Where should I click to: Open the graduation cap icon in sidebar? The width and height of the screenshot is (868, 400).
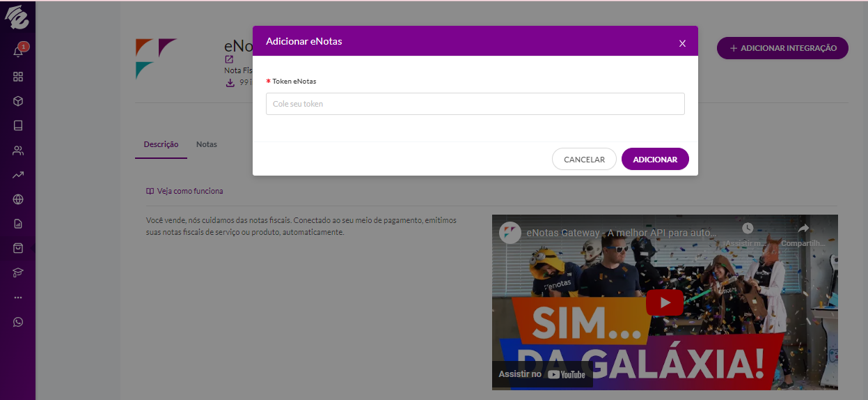pos(18,272)
